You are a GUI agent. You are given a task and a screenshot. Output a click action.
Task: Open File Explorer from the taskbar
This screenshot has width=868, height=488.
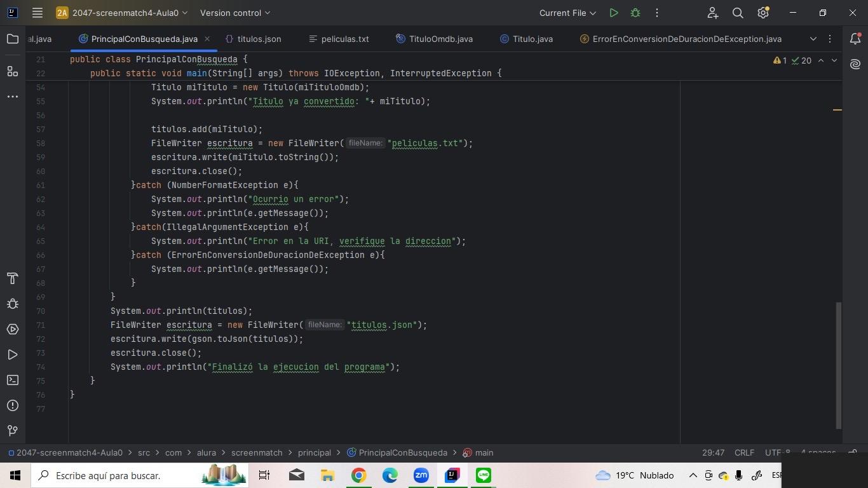tap(327, 475)
